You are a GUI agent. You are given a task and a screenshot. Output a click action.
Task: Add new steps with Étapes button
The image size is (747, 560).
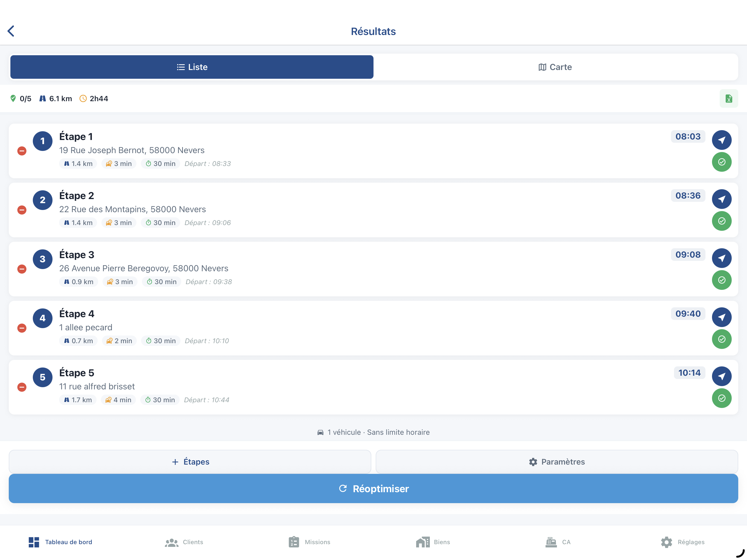coord(191,461)
